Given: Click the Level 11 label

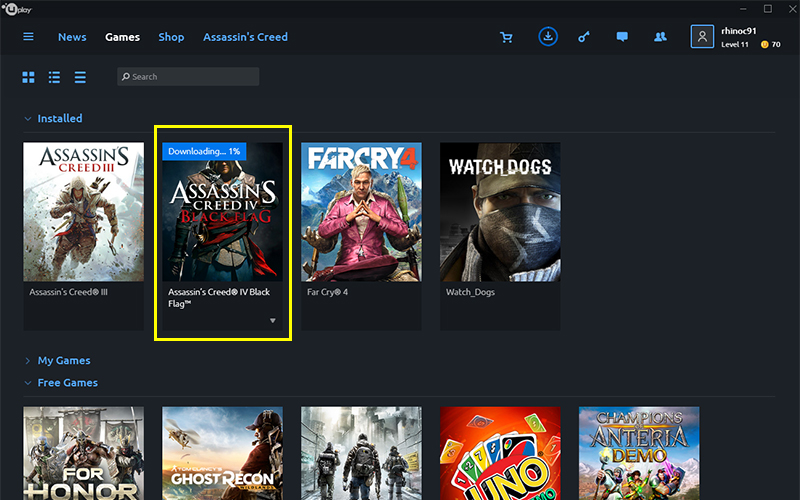Looking at the screenshot, I should point(735,44).
